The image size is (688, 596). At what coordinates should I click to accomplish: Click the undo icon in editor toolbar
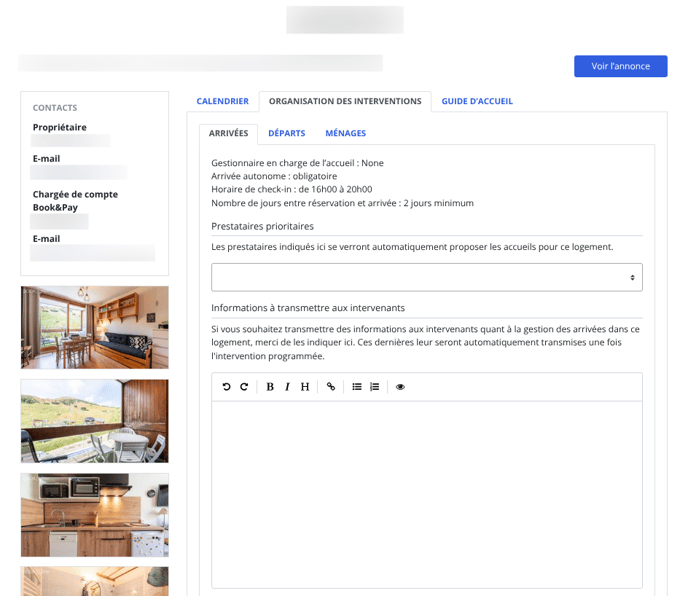click(x=227, y=387)
